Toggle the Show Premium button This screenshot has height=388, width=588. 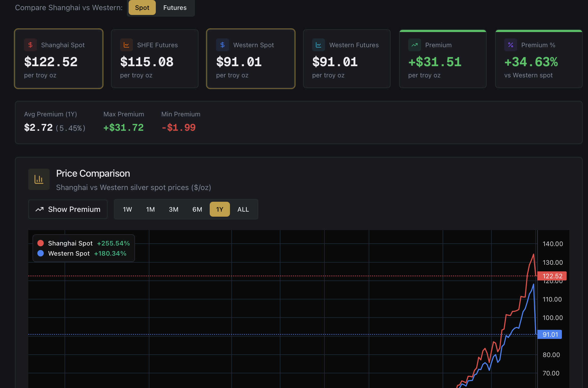68,209
